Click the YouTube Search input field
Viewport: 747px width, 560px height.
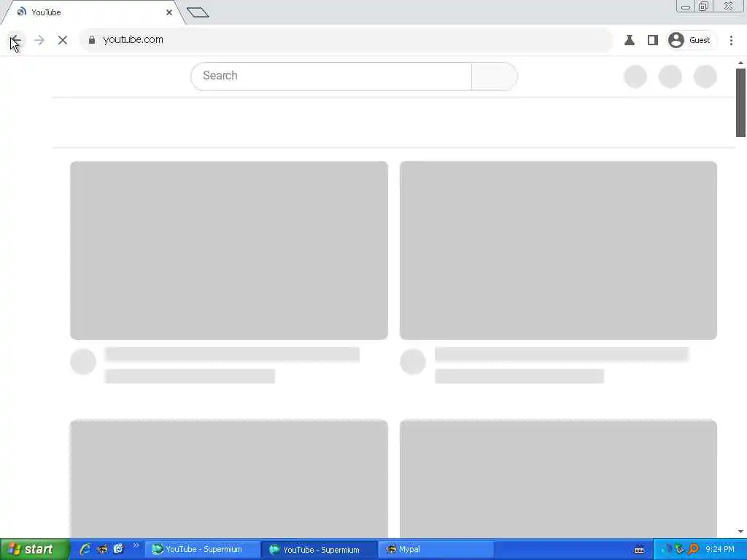point(331,76)
